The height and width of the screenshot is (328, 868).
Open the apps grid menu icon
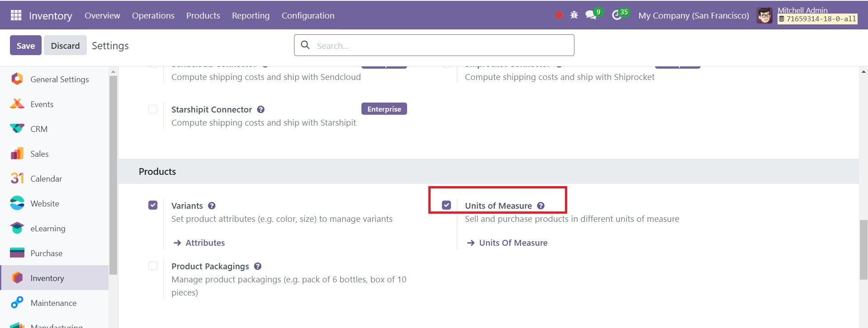16,15
